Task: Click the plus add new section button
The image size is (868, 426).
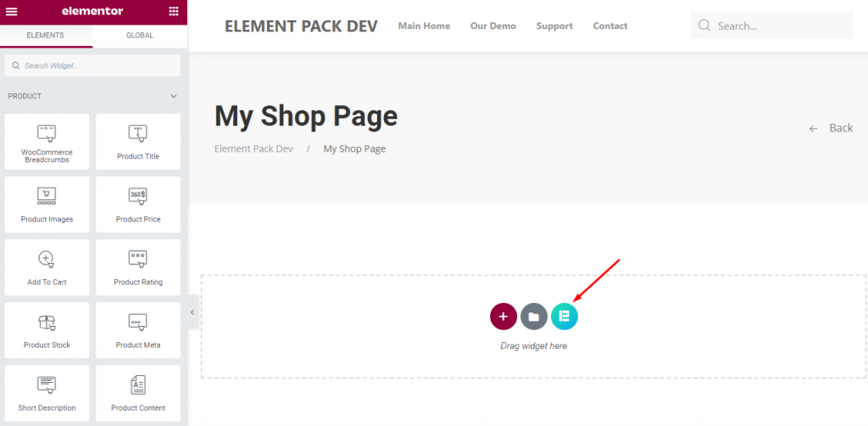Action: coord(504,317)
